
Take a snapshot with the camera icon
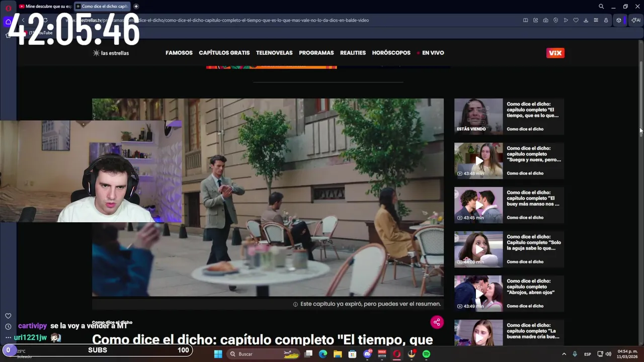[546, 20]
